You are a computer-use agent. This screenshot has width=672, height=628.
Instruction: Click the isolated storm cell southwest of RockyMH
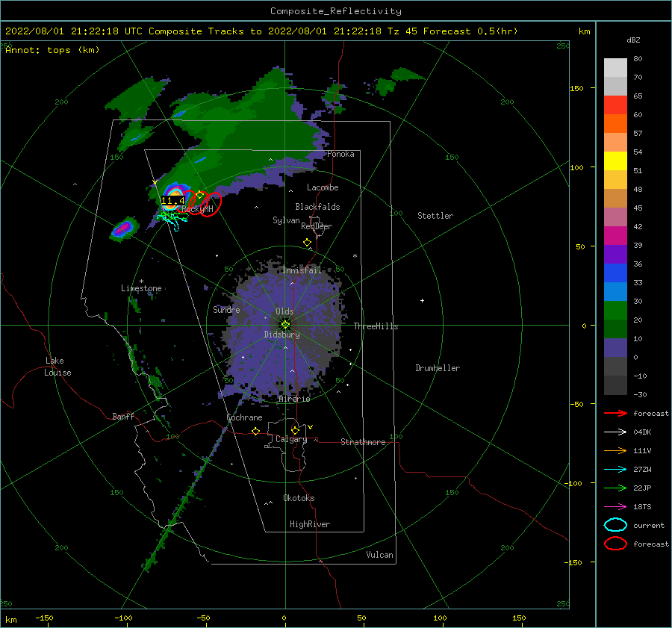tap(124, 228)
